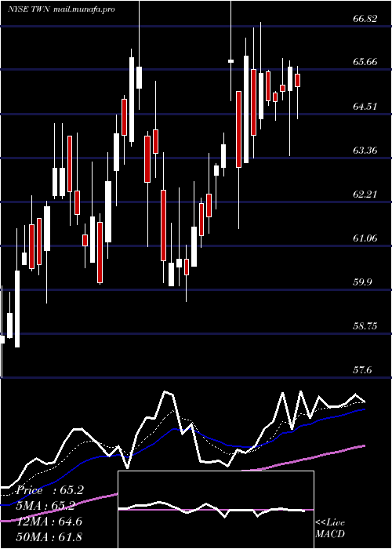Click the price label 59.9

point(362,282)
